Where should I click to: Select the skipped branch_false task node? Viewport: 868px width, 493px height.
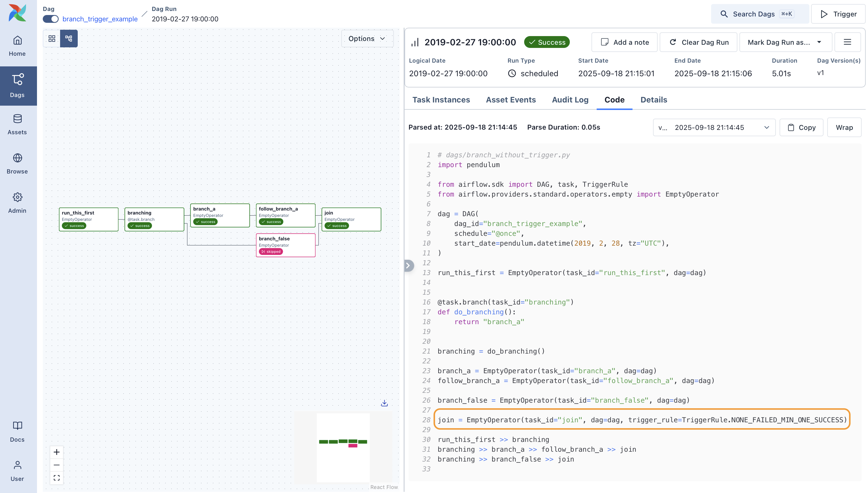click(285, 245)
